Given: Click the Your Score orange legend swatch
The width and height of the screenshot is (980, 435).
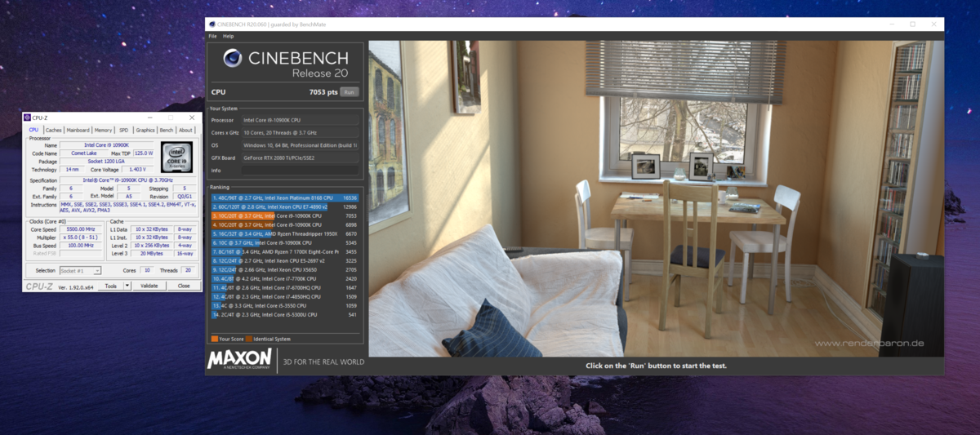Looking at the screenshot, I should coord(214,338).
